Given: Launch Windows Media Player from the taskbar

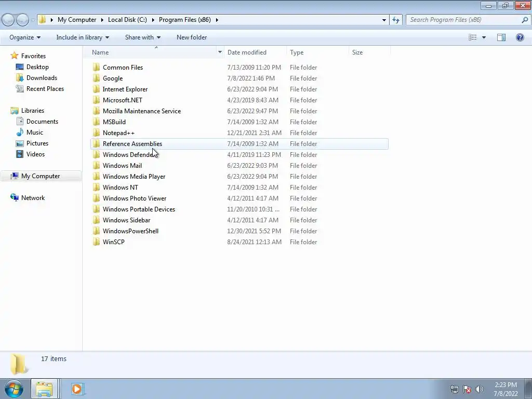Looking at the screenshot, I should click(77, 389).
